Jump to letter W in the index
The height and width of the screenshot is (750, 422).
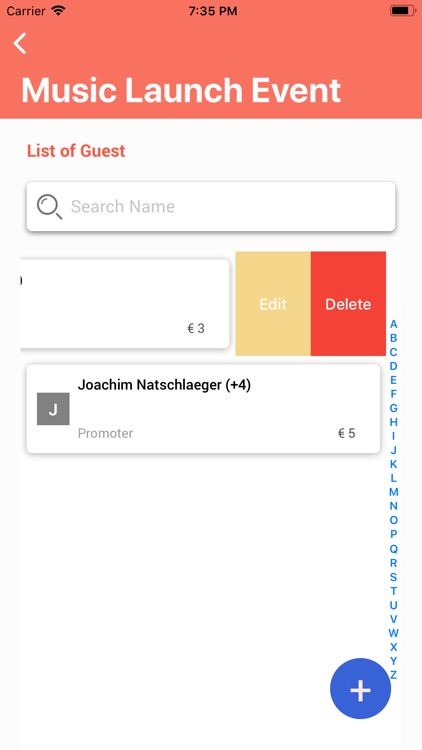coord(393,633)
